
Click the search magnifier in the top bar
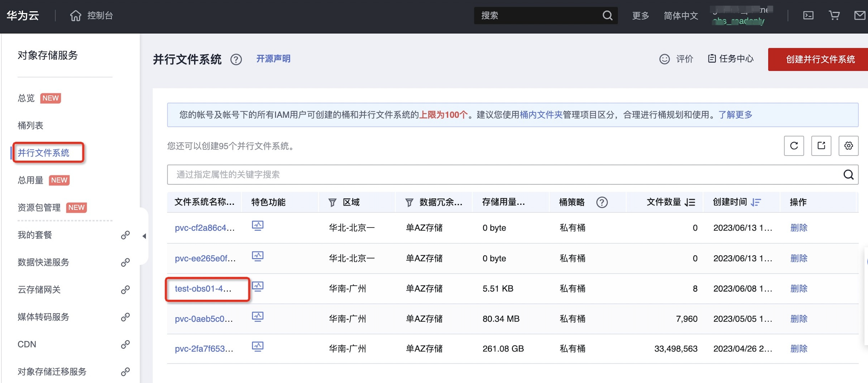coord(607,15)
